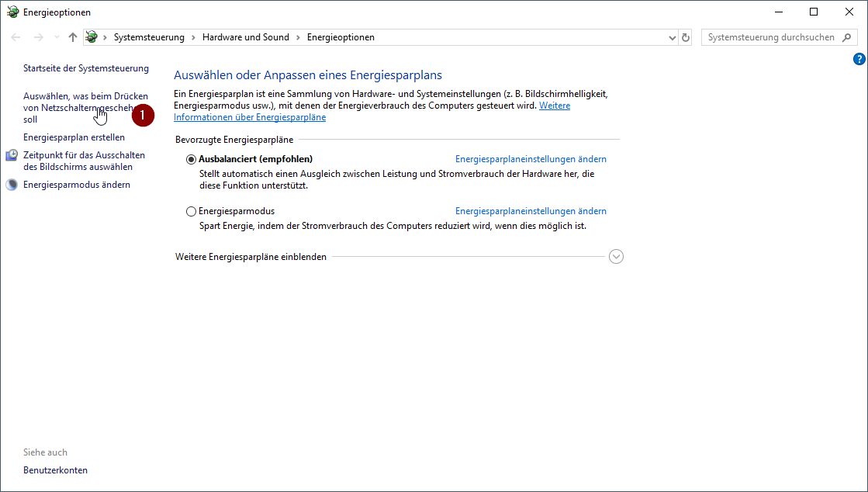The width and height of the screenshot is (868, 492).
Task: Close the Energieoptionen window
Action: tap(849, 12)
